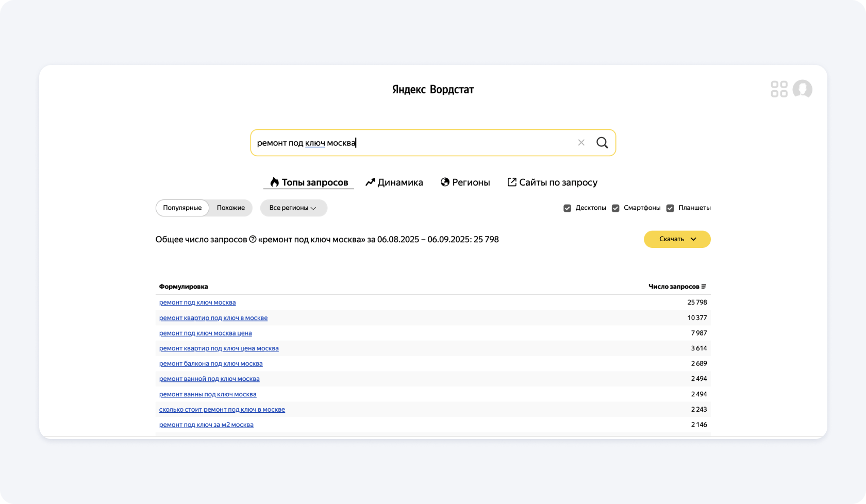
Task: Click the question mark help icon
Action: pyautogui.click(x=253, y=239)
